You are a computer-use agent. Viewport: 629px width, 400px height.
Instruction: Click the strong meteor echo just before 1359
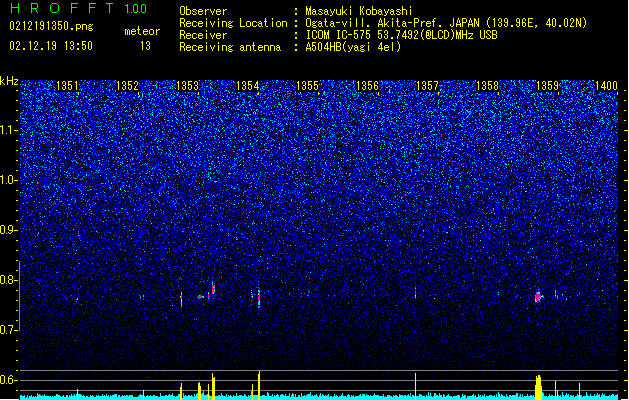click(538, 297)
